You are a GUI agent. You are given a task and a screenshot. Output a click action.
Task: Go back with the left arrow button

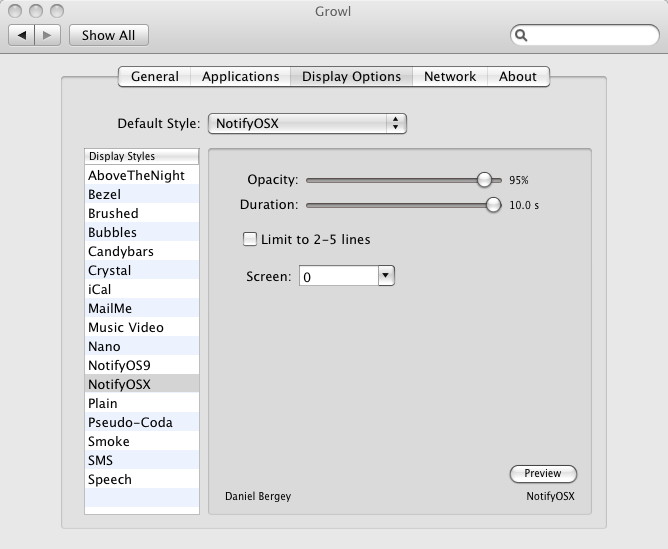tap(21, 35)
